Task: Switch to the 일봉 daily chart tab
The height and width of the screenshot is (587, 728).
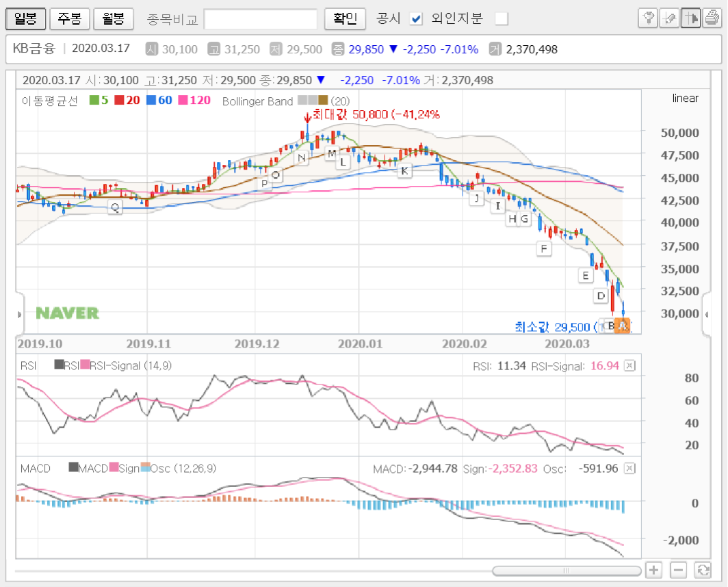Action: pos(25,18)
